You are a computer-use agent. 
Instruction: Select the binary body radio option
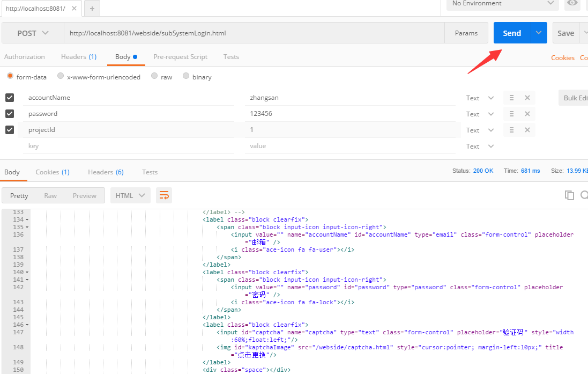(x=185, y=76)
